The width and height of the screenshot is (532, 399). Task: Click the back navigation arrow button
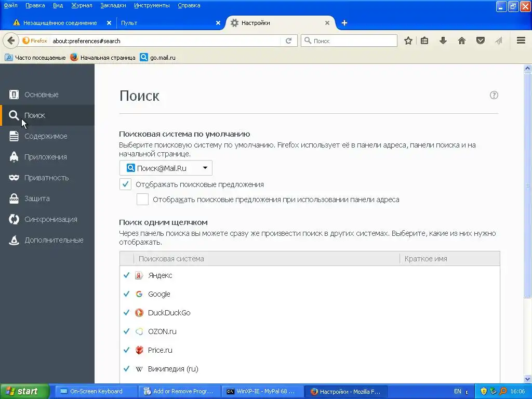[11, 41]
